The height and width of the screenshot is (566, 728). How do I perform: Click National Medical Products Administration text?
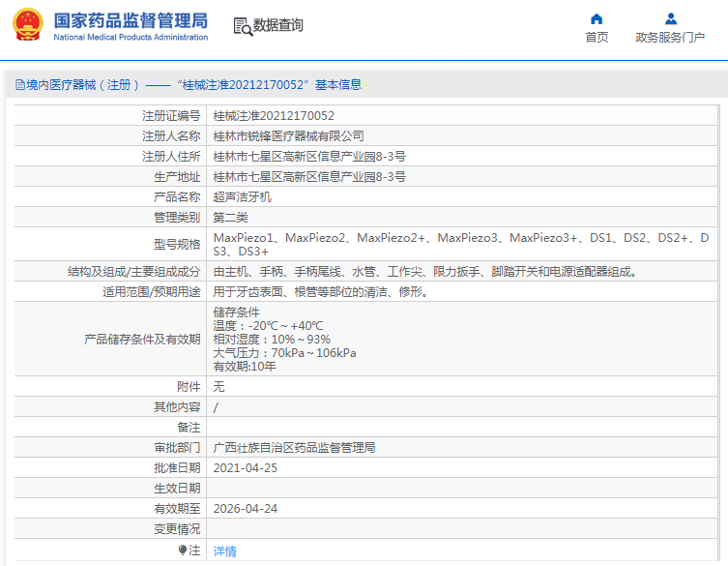coord(131,37)
